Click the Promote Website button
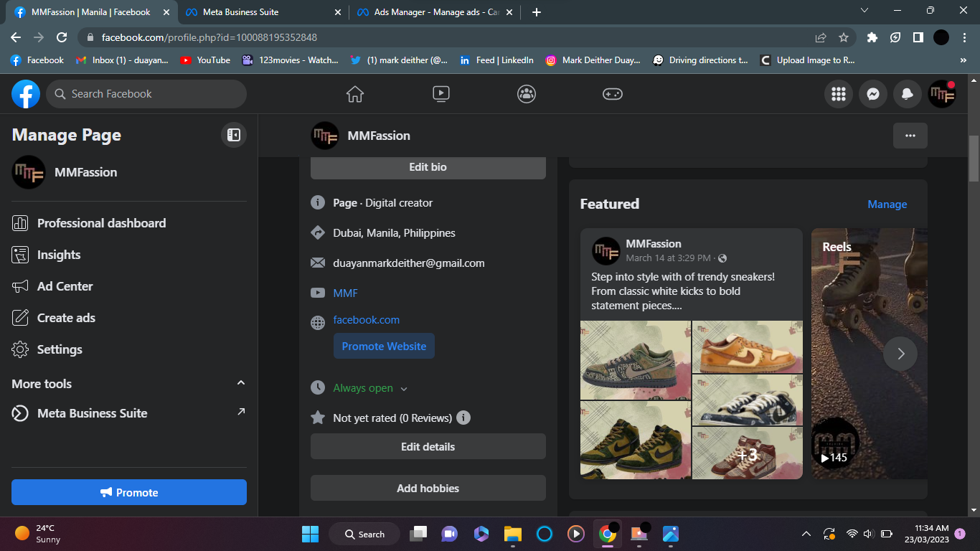 tap(384, 346)
